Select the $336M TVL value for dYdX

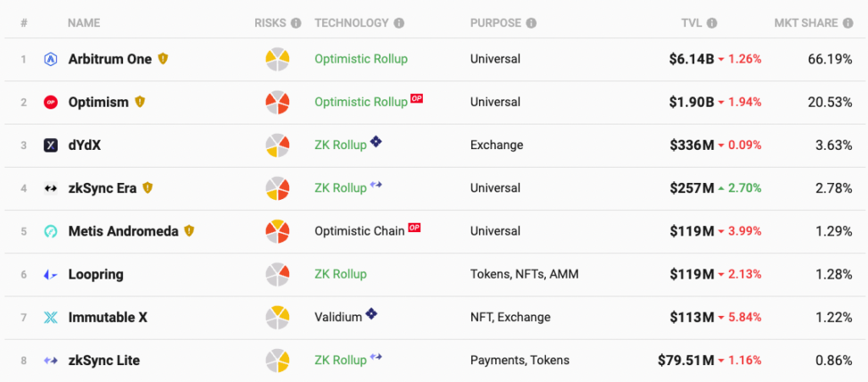[692, 146]
